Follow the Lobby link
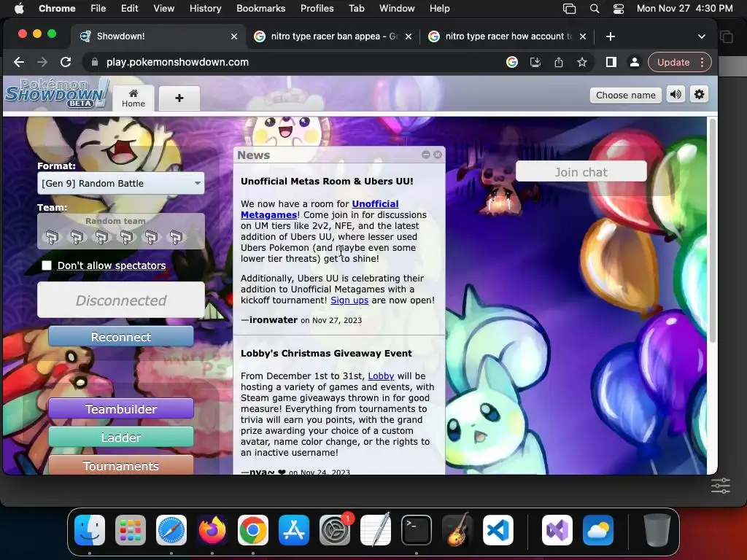The image size is (747, 560). [381, 376]
